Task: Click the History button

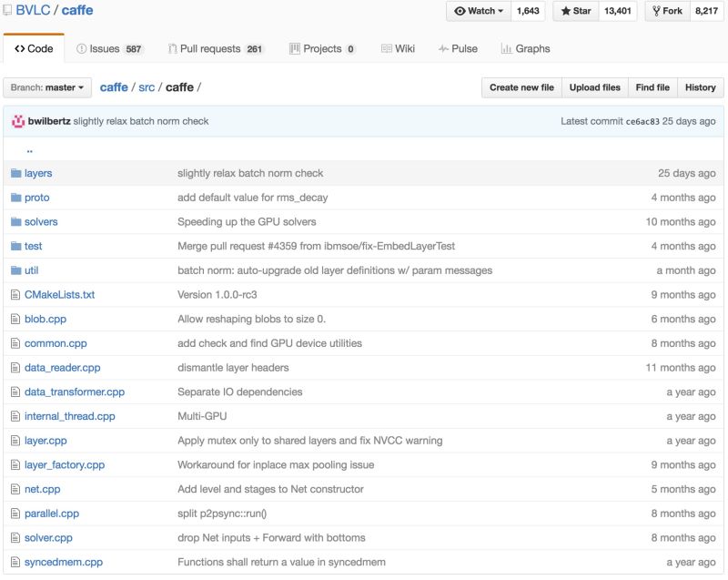Action: coord(700,87)
